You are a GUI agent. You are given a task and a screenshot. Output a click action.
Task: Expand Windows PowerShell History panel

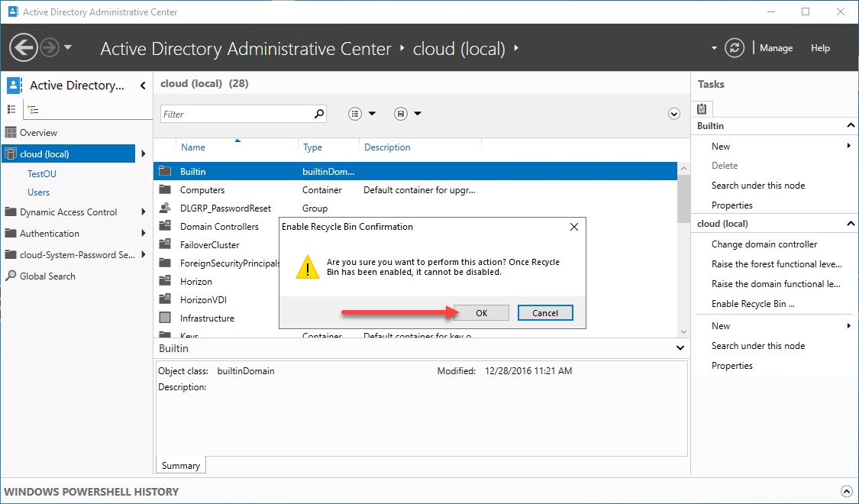point(846,492)
